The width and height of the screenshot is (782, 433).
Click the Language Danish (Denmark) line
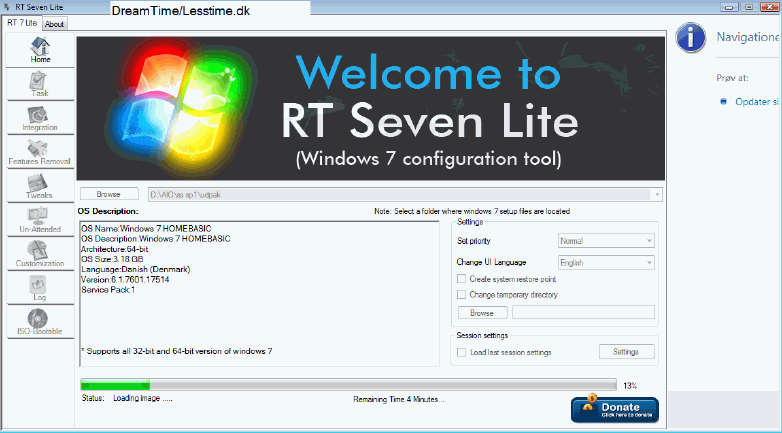click(136, 269)
